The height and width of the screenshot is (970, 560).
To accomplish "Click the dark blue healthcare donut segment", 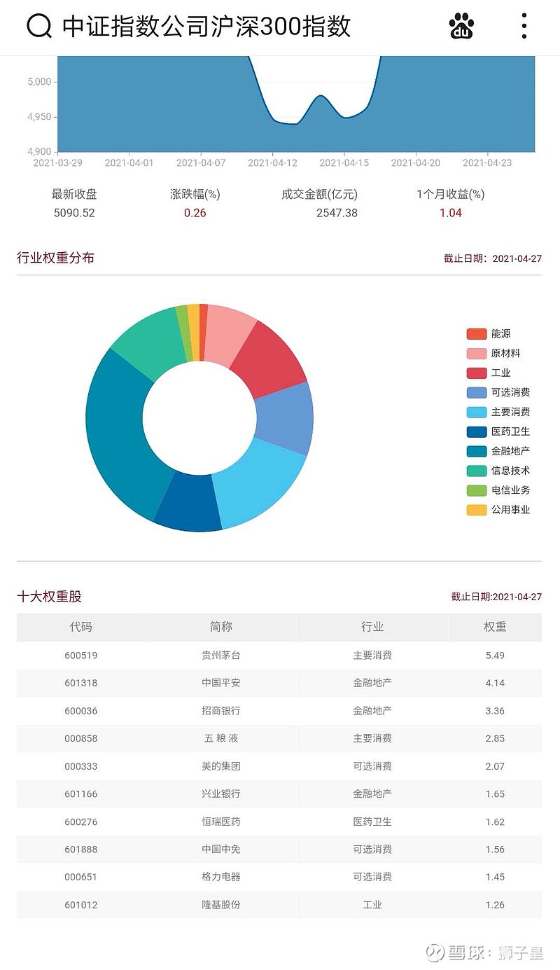I will [x=188, y=502].
